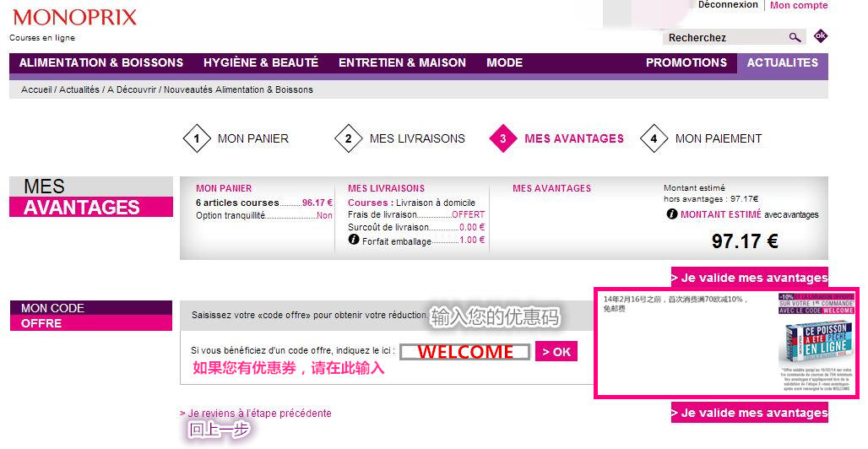Viewport: 868px width, 449px height.
Task: Click the step 1 diamond icon
Action: pyautogui.click(x=197, y=138)
